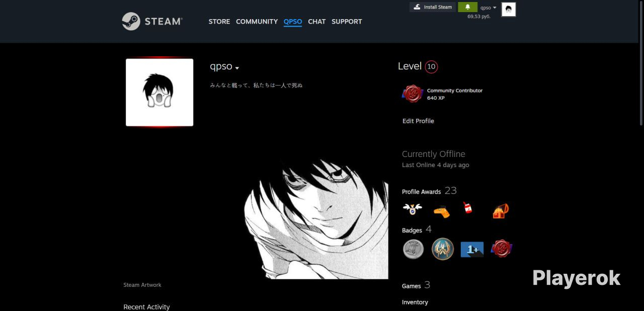Click the page vertical scrollbar

(x=641, y=63)
